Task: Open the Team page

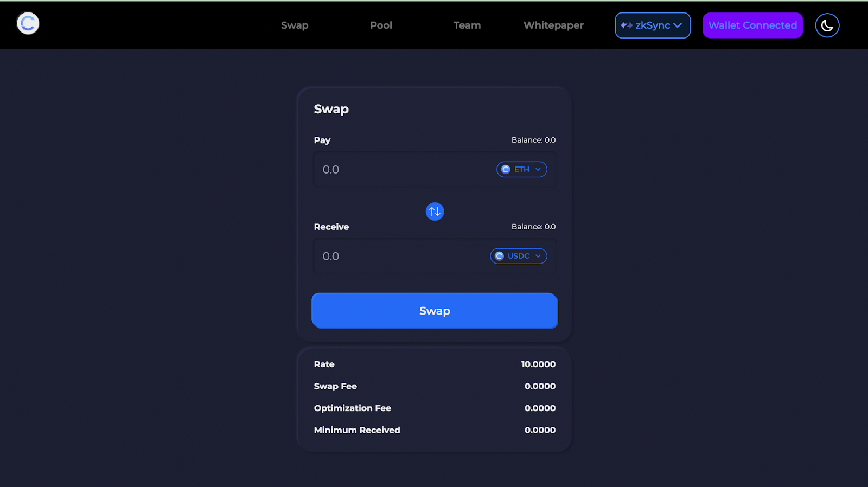Action: (x=467, y=25)
